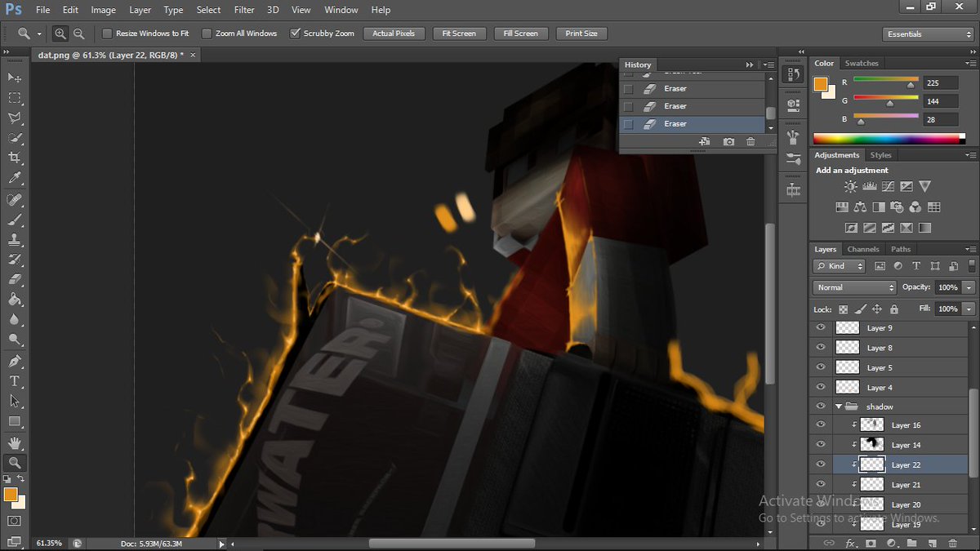Add a Levels adjustment
Viewport: 980px width, 551px height.
tap(869, 186)
